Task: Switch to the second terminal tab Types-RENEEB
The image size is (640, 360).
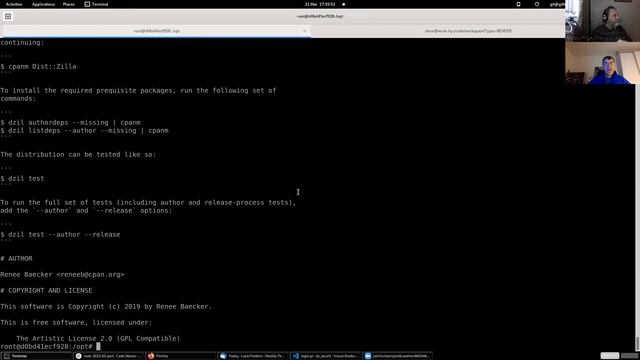Action: point(468,31)
